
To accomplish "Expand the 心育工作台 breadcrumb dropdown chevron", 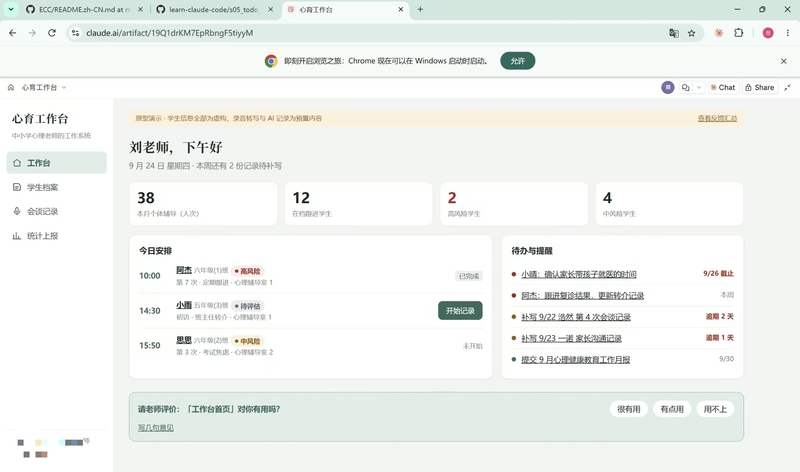I will pyautogui.click(x=64, y=88).
